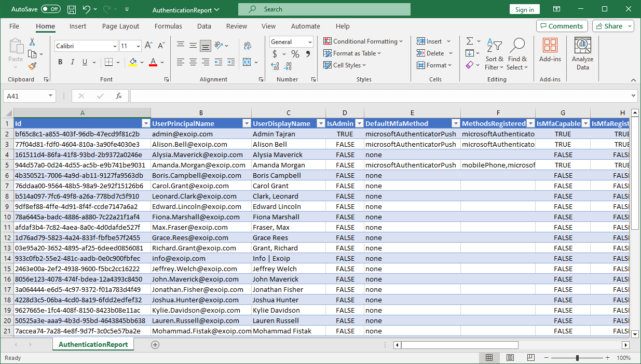This screenshot has width=641, height=364.
Task: Click the Sign in button
Action: [x=524, y=9]
